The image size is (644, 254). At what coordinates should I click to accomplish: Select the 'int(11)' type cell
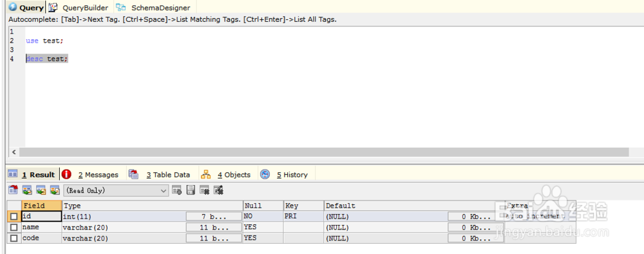click(x=124, y=216)
